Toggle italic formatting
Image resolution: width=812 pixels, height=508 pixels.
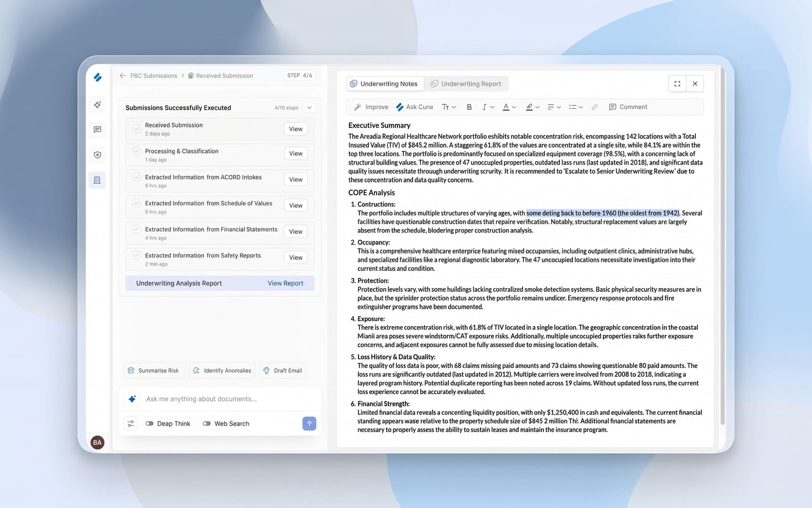point(484,107)
